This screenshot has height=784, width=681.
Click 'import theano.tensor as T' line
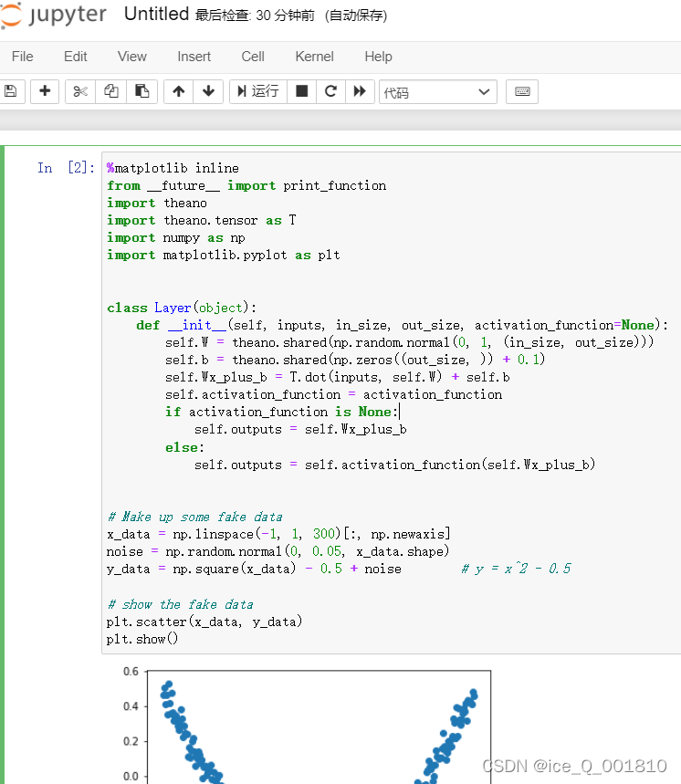coord(201,221)
